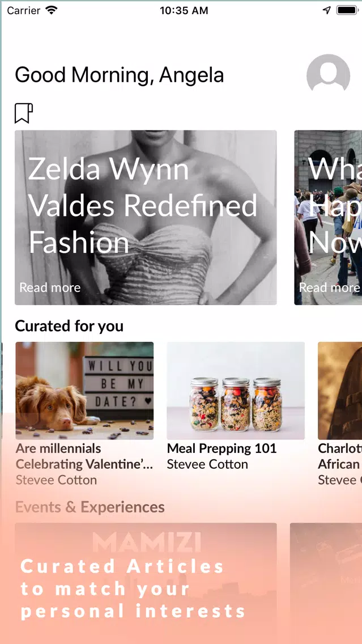Screen dimensions: 362x644
Task: Open the partially visible second featured article
Action: click(328, 218)
